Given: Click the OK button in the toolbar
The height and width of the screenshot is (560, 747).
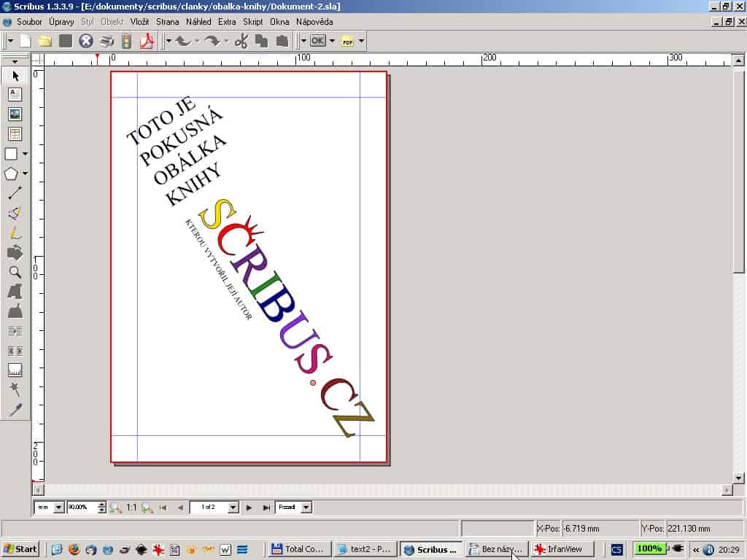Looking at the screenshot, I should pos(318,41).
